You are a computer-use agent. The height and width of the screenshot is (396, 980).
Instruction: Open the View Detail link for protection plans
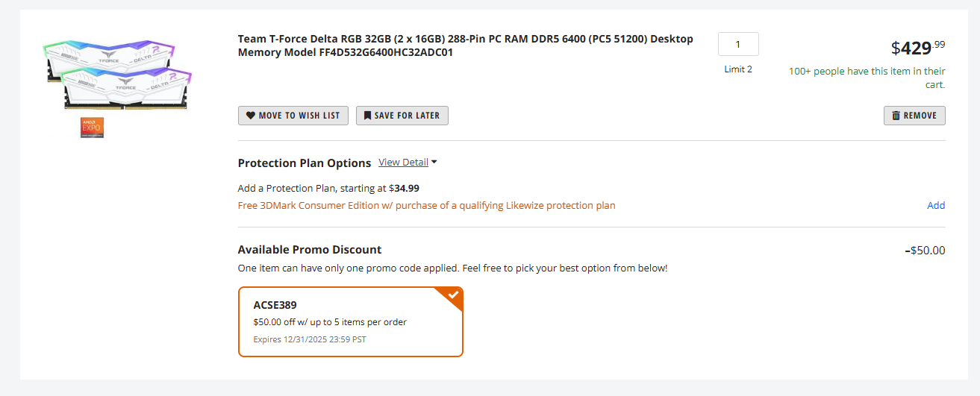[403, 162]
